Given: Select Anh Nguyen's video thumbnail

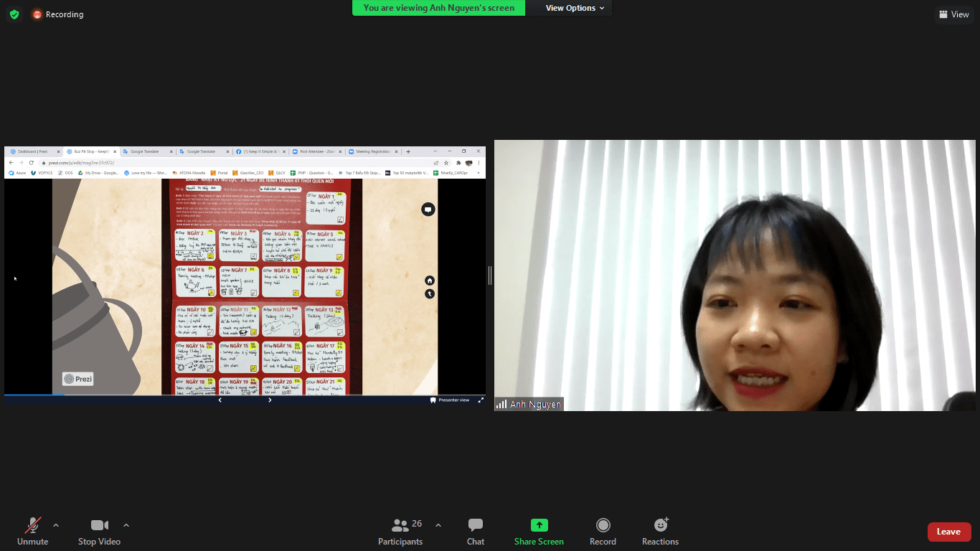Looking at the screenshot, I should [x=735, y=275].
